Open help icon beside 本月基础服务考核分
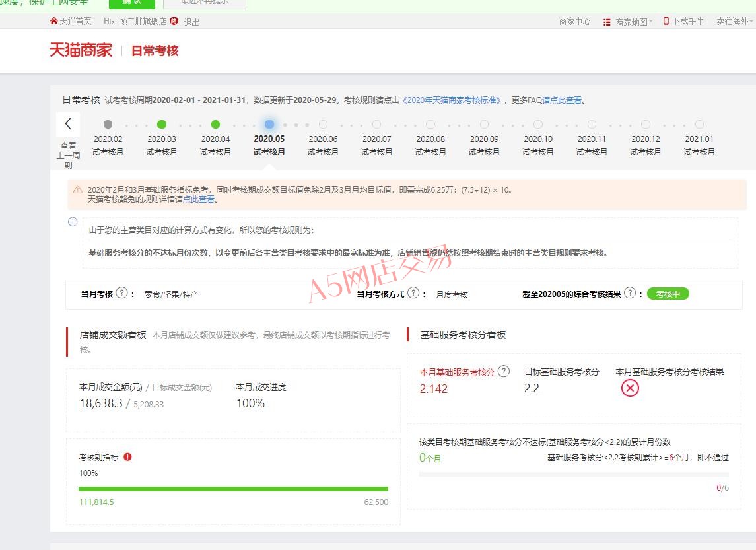This screenshot has width=756, height=550. coord(504,371)
